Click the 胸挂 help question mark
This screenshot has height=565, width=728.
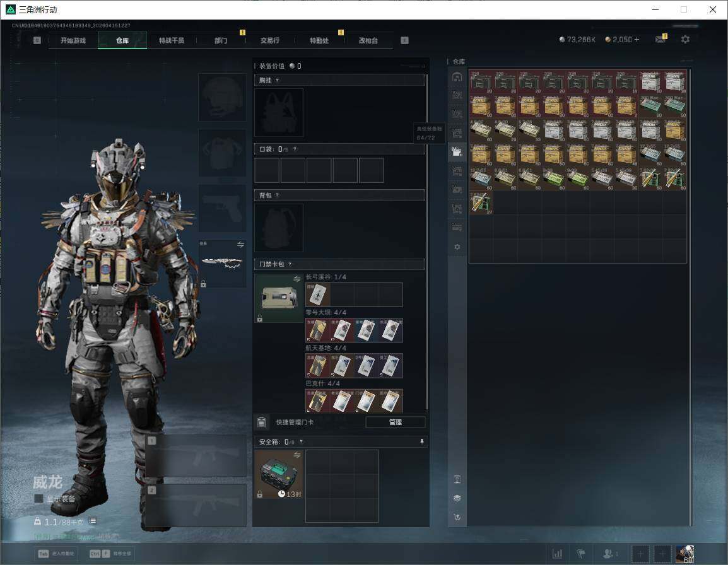tap(277, 80)
